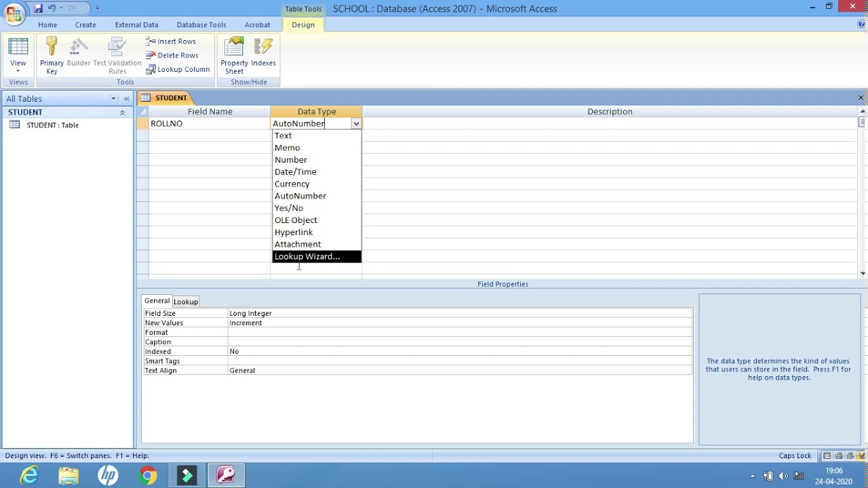Screen dimensions: 868x488
Task: Switch to Datasheet with the View icon
Action: [x=18, y=47]
